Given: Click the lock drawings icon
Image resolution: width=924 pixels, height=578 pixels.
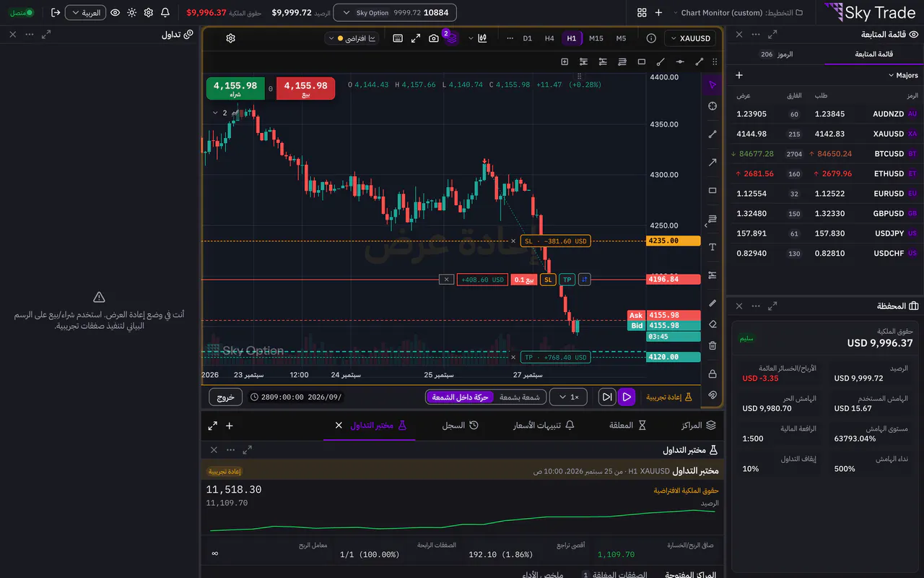Looking at the screenshot, I should [712, 374].
